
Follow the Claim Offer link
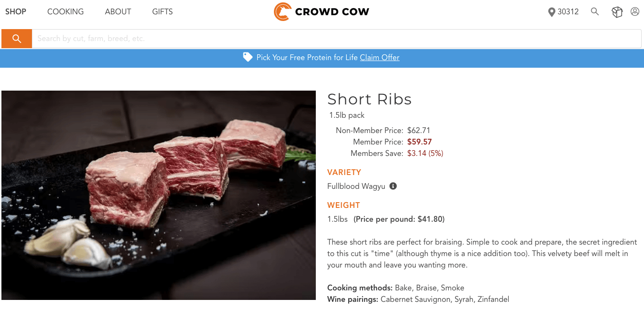tap(379, 57)
